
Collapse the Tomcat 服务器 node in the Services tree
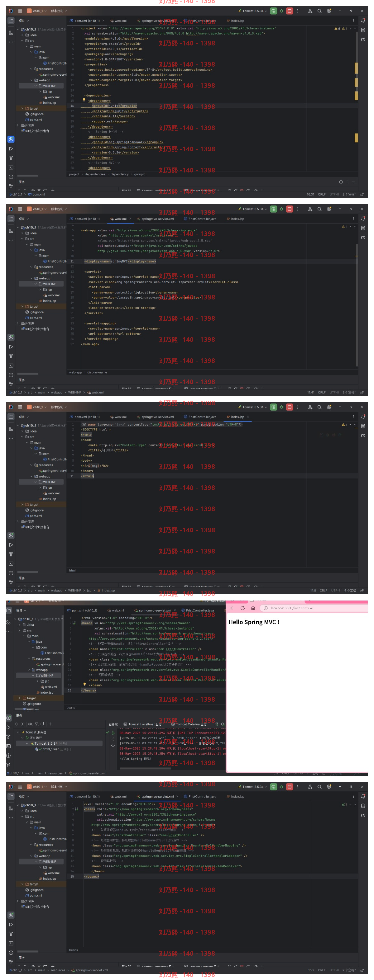(x=18, y=732)
